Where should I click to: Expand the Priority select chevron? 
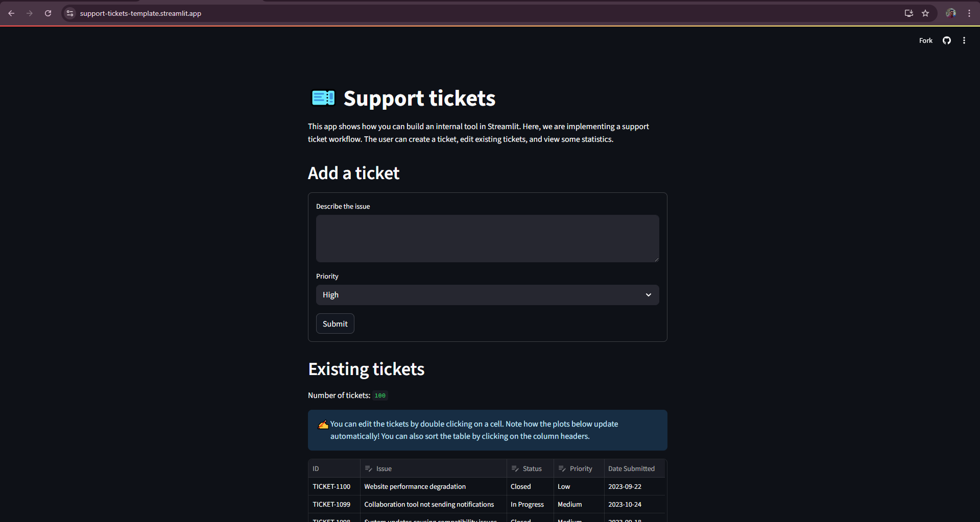coord(648,295)
